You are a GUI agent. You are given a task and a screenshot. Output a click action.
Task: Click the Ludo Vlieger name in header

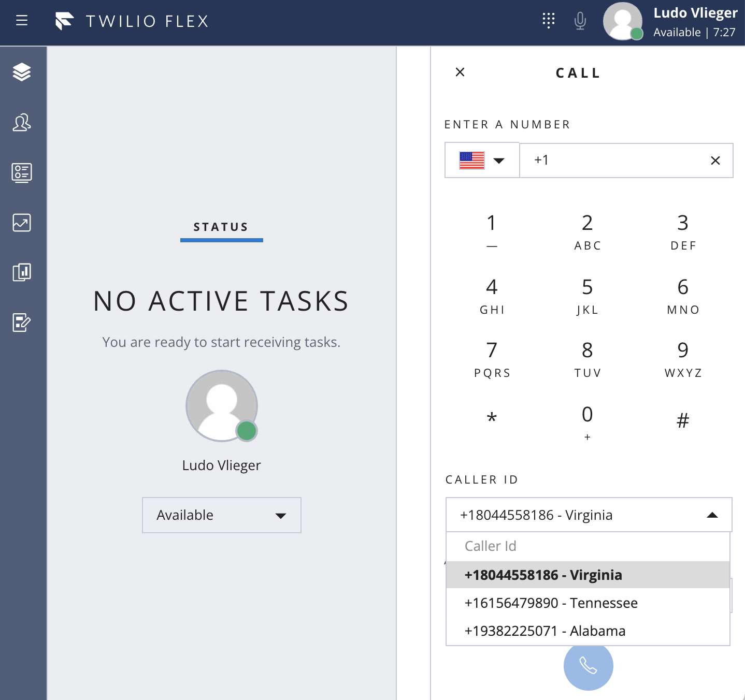[x=695, y=13]
